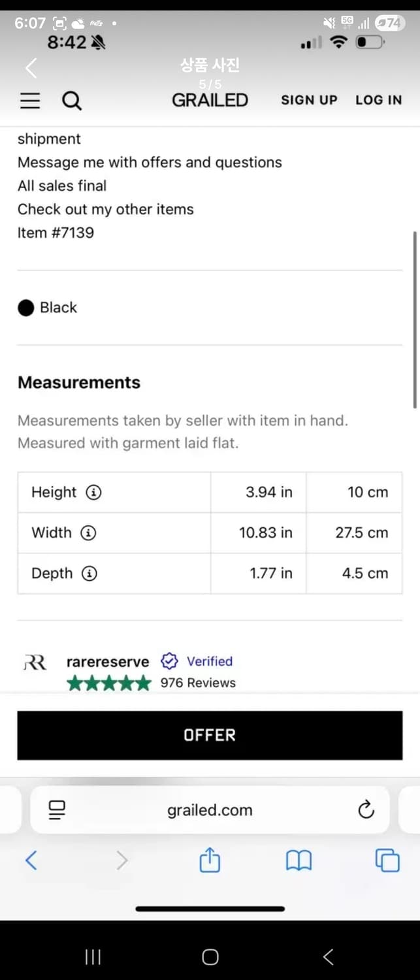Tap the photo viewer back chevron

[31, 67]
